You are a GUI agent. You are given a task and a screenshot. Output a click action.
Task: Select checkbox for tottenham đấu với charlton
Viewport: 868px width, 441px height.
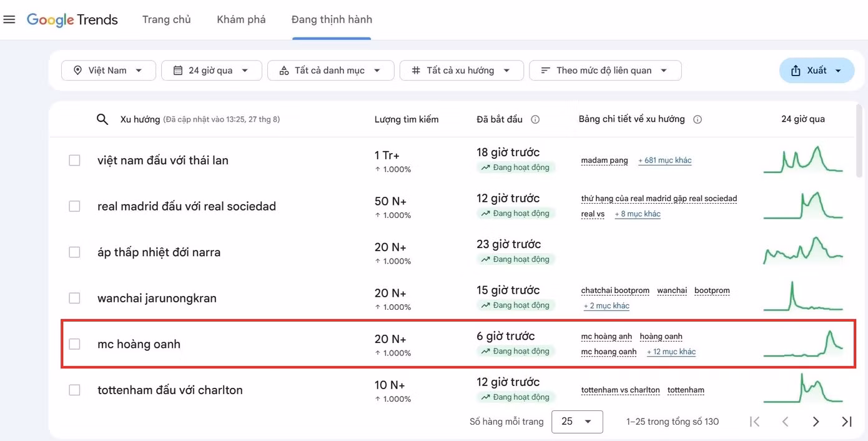click(x=74, y=390)
